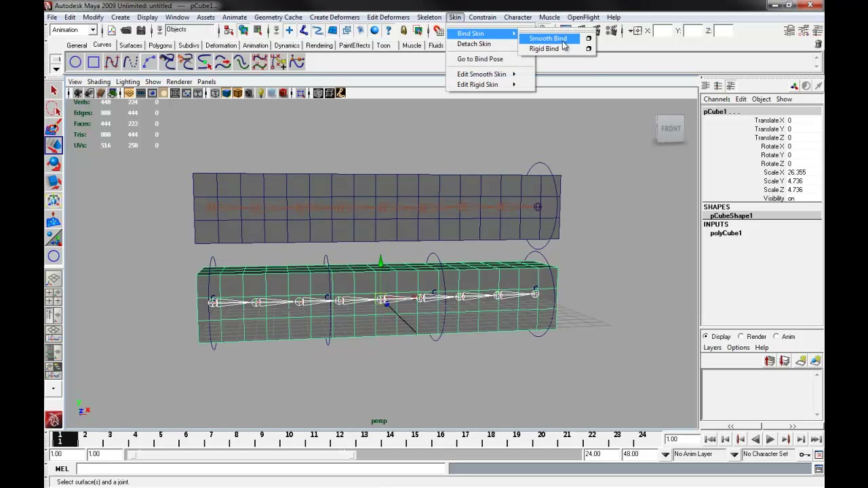Play animation backwards
Viewport: 868px width, 488px height.
(x=755, y=440)
